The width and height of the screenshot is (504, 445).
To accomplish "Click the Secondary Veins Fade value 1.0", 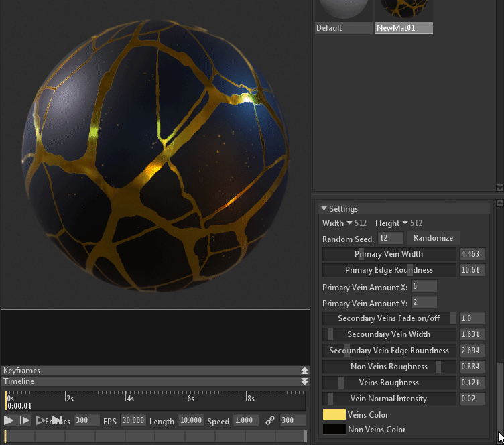I will (472, 318).
